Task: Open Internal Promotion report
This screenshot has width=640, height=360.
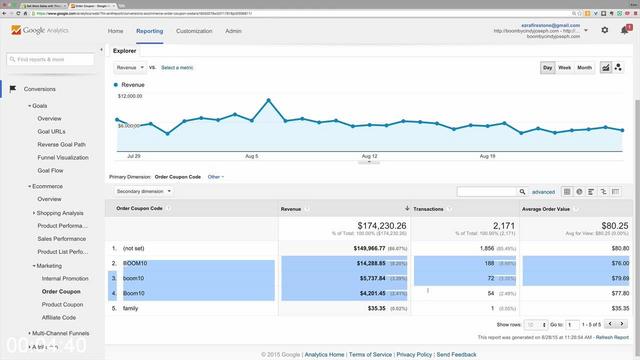Action: 65,278
